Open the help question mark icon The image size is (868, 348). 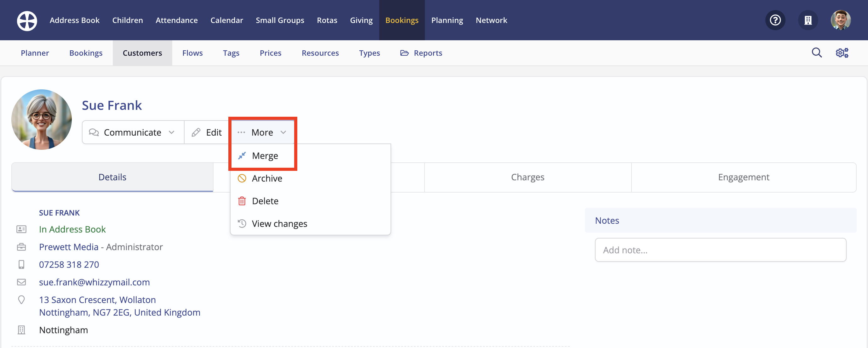pyautogui.click(x=775, y=20)
